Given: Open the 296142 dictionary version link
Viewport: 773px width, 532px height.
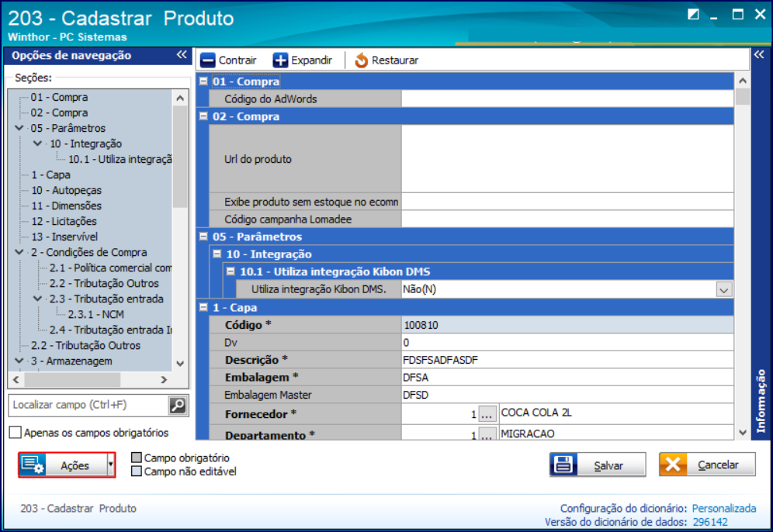Looking at the screenshot, I should coord(710,522).
